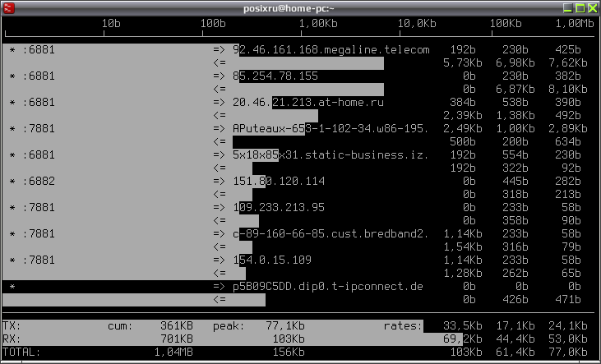Screen dimensions: 601x364
Task: Click the TX peak value 77,1Kb
Action: (x=285, y=325)
